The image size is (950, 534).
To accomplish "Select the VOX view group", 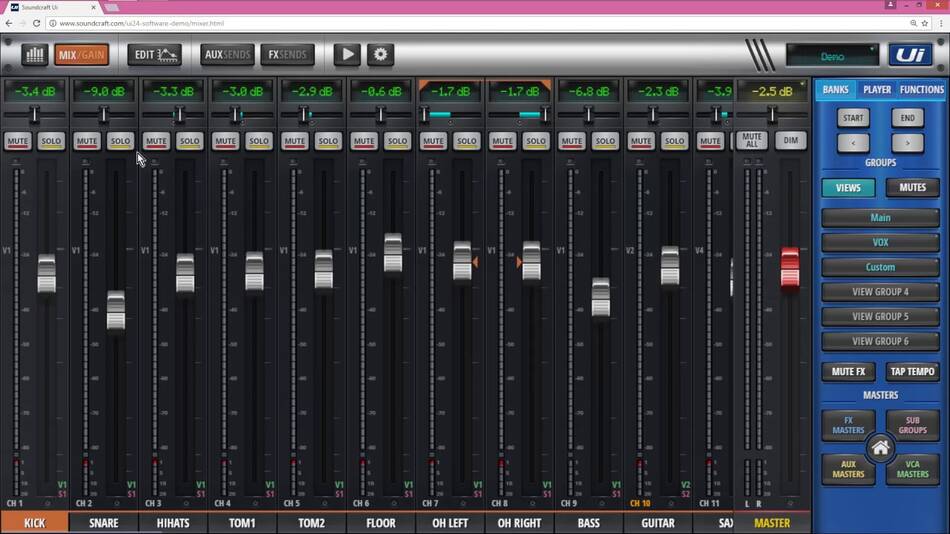I will coord(880,242).
